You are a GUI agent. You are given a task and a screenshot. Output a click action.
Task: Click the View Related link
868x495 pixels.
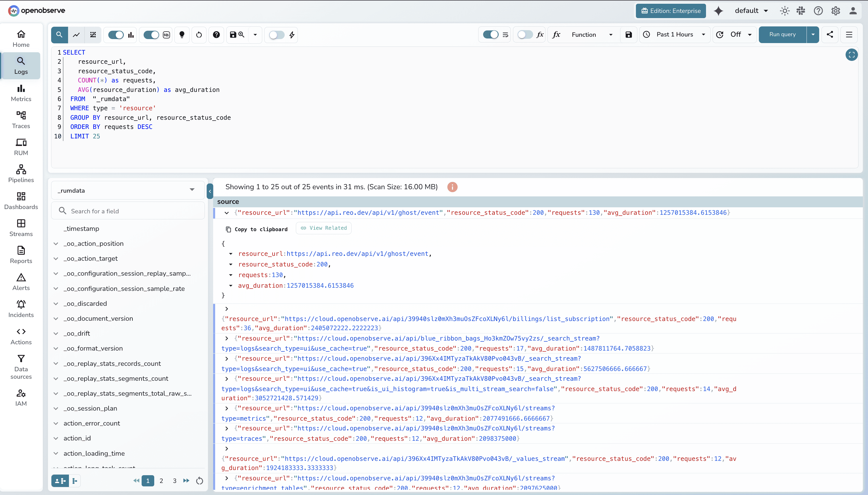click(323, 228)
